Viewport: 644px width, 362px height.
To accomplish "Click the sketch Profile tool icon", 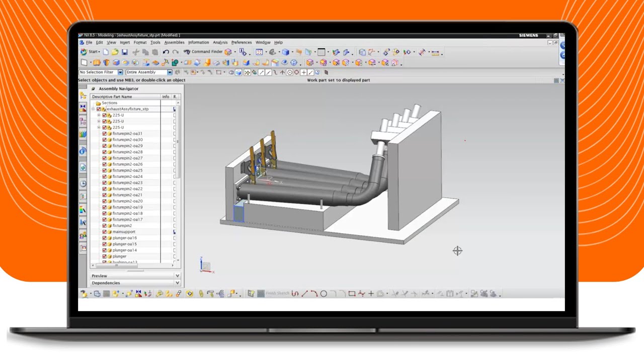I will 295,294.
